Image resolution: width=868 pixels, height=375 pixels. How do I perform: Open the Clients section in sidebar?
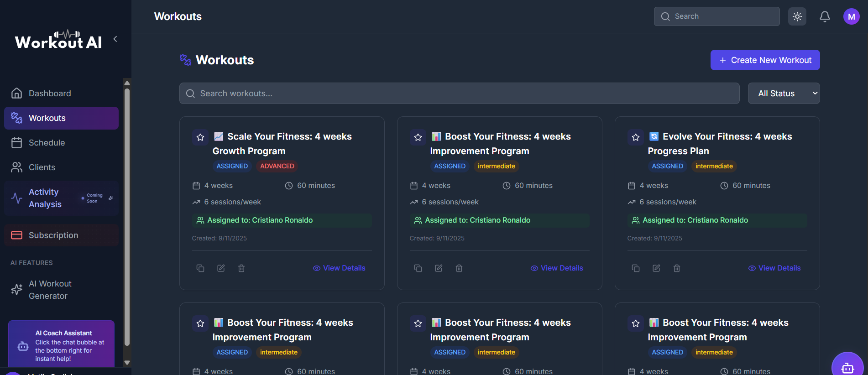tap(42, 167)
